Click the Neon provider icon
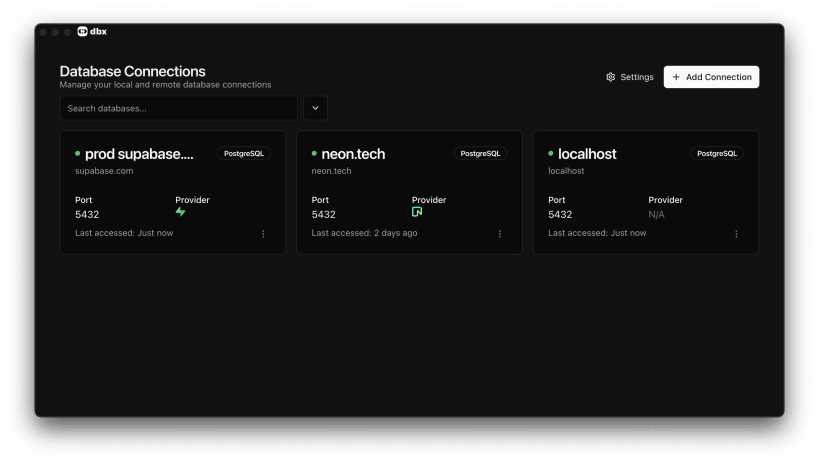 (x=417, y=212)
